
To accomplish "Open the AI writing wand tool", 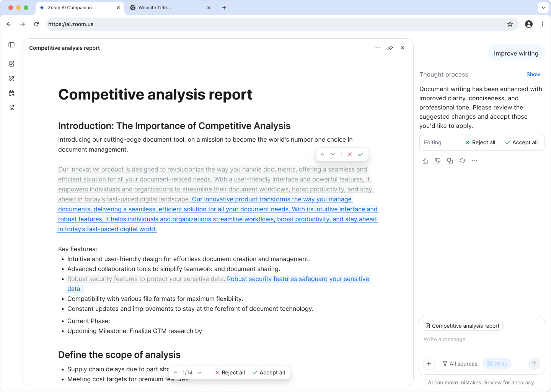I will (x=11, y=78).
